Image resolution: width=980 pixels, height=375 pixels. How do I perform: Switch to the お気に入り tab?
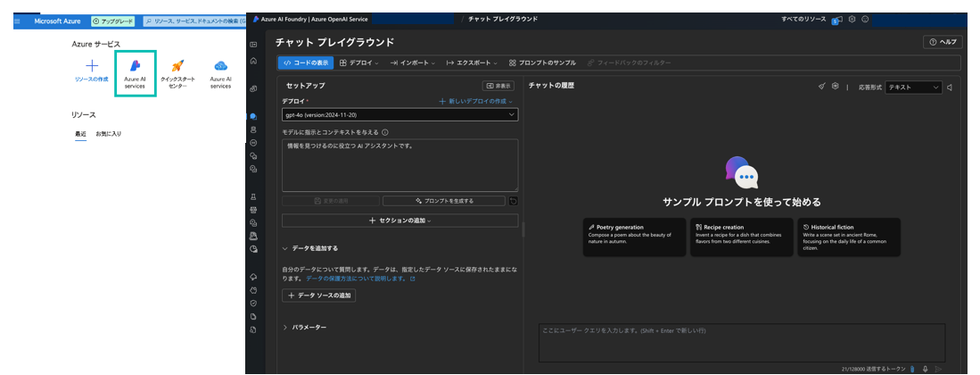pos(109,134)
